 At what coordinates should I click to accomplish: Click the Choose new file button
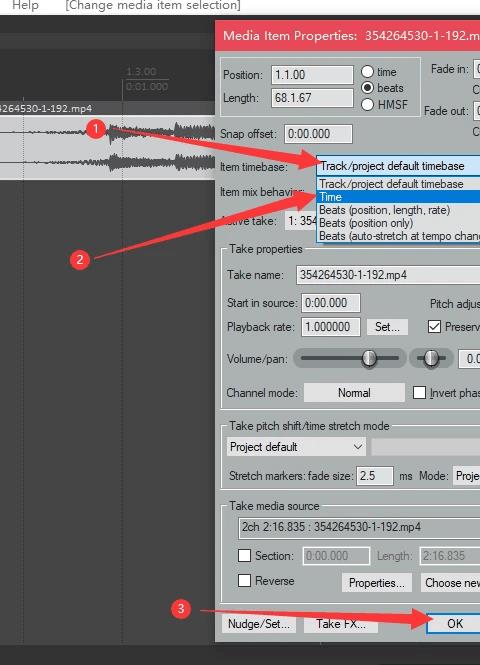[x=450, y=583]
